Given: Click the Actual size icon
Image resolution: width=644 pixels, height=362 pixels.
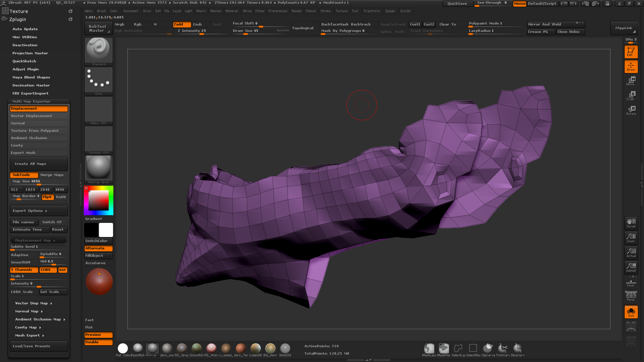Looking at the screenshot, I should tap(631, 253).
